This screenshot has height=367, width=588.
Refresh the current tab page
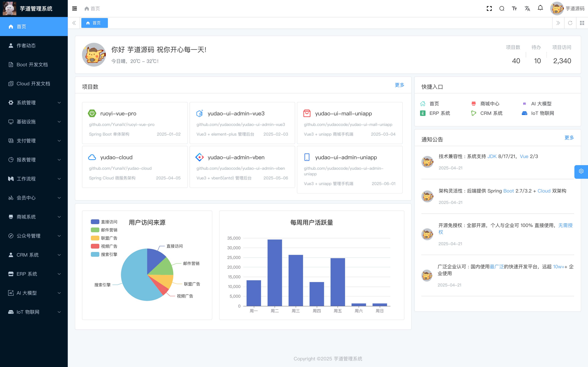coord(570,23)
